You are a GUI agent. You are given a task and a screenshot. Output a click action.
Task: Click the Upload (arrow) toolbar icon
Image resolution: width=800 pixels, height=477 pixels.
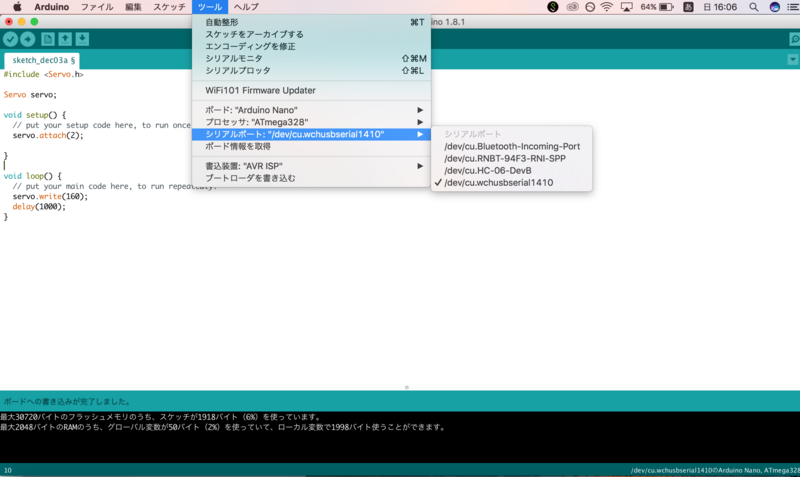coord(28,39)
